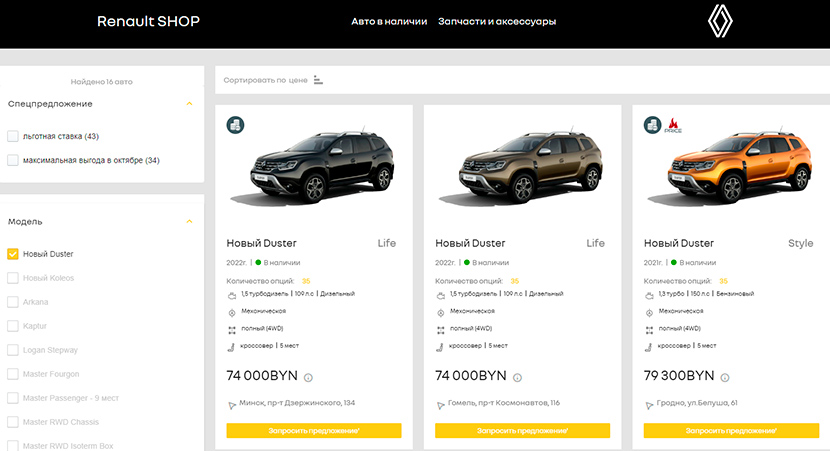Request an offer for the Минск Duster
This screenshot has width=830, height=451.
pos(314,430)
